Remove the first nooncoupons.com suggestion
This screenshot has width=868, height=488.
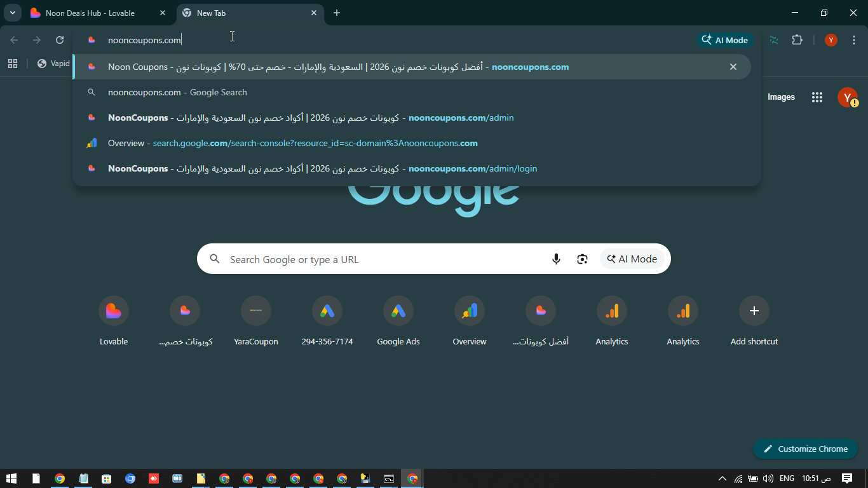point(733,67)
